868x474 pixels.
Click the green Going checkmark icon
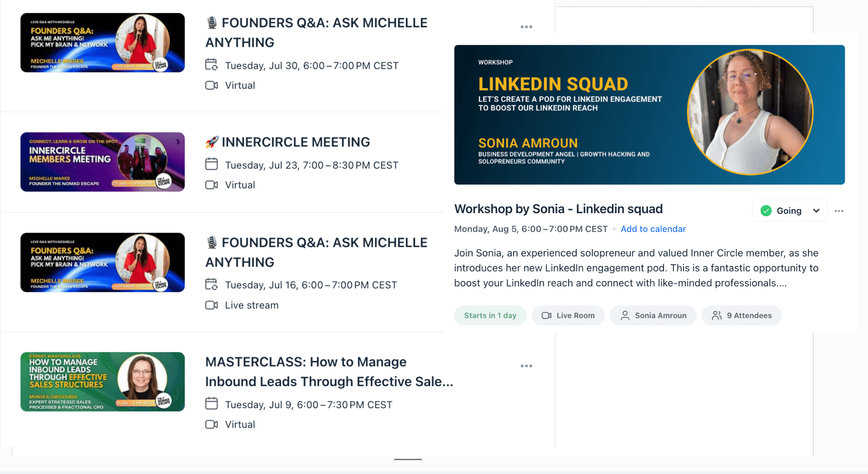[766, 211]
